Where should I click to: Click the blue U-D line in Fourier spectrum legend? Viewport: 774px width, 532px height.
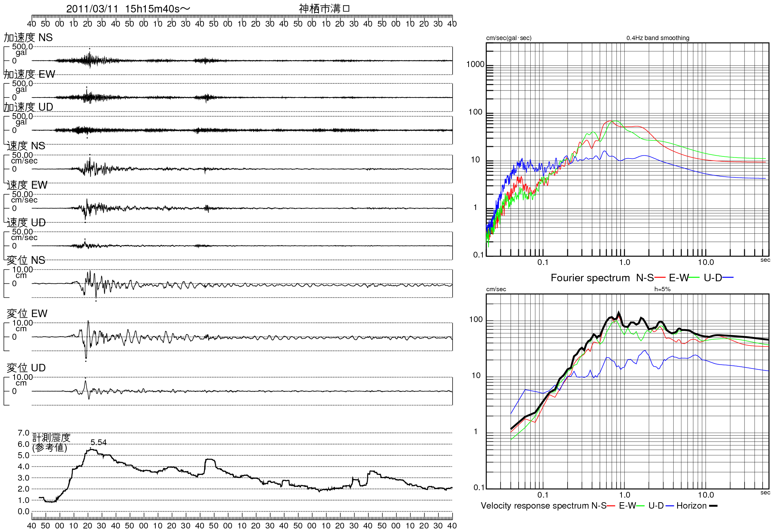click(728, 278)
